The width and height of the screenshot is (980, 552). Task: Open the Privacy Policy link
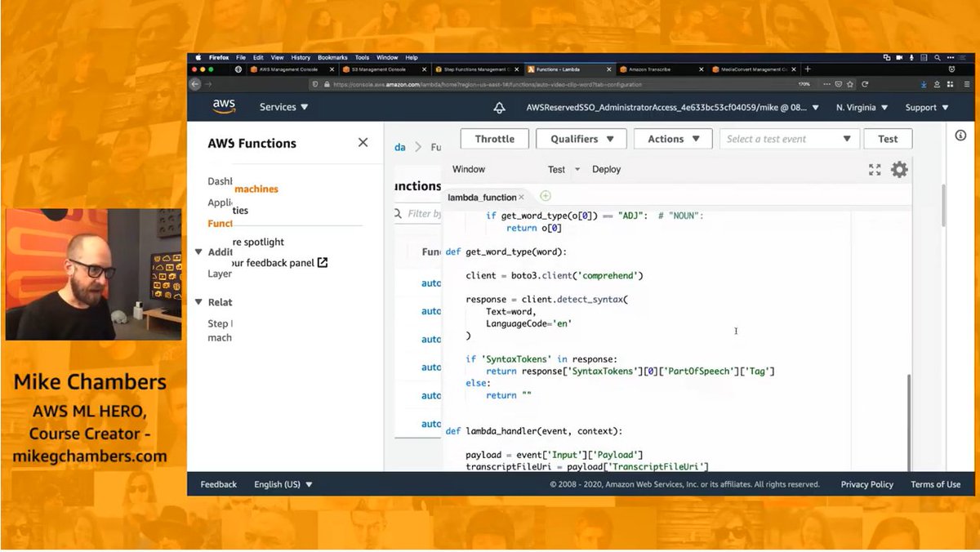[867, 484]
